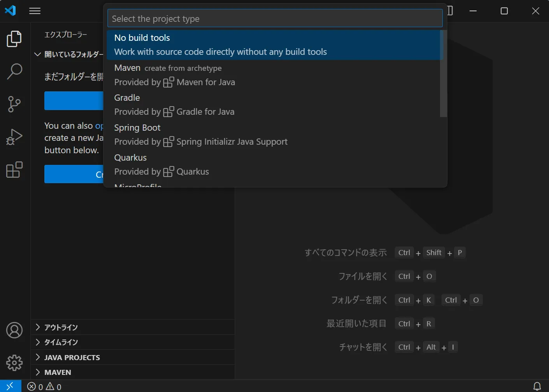Image resolution: width=549 pixels, height=392 pixels.
Task: Click the extension icon beside Gradle for Java
Action: click(169, 112)
